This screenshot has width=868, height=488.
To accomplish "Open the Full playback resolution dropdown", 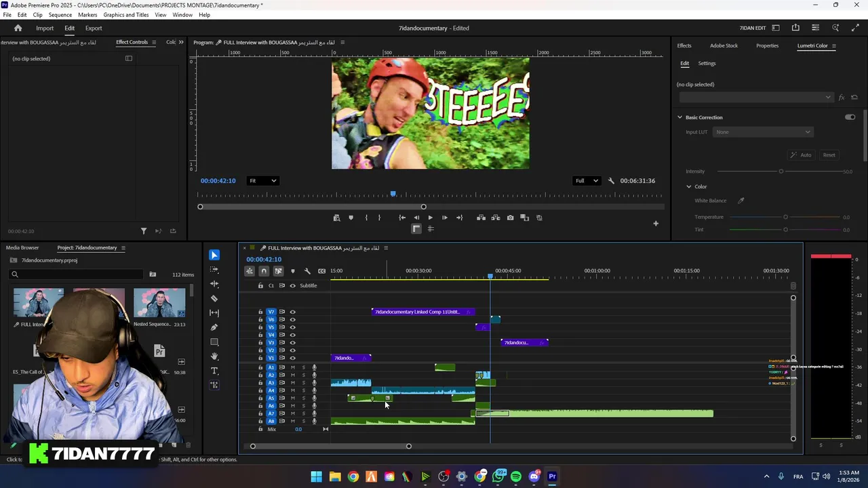I will 587,181.
